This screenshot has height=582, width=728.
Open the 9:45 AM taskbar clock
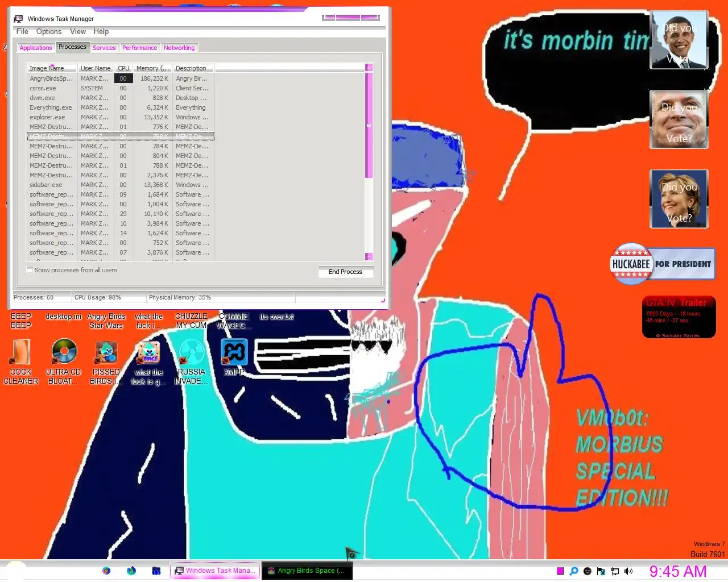678,571
